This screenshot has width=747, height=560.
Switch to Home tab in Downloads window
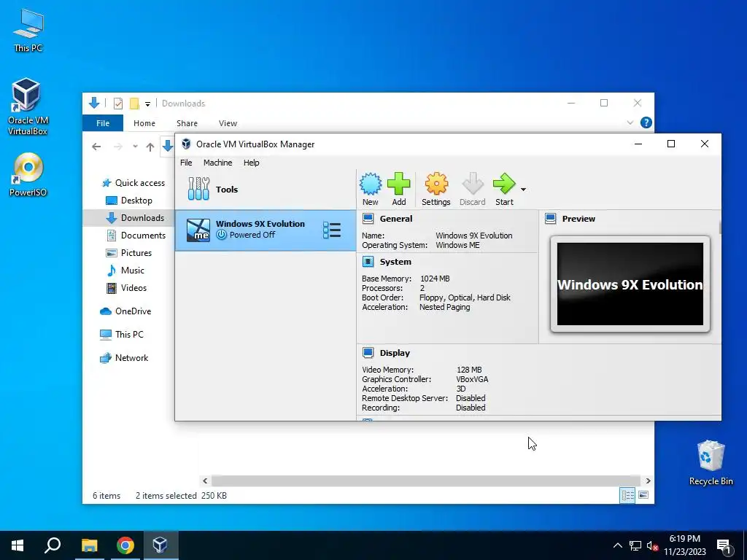pyautogui.click(x=144, y=122)
